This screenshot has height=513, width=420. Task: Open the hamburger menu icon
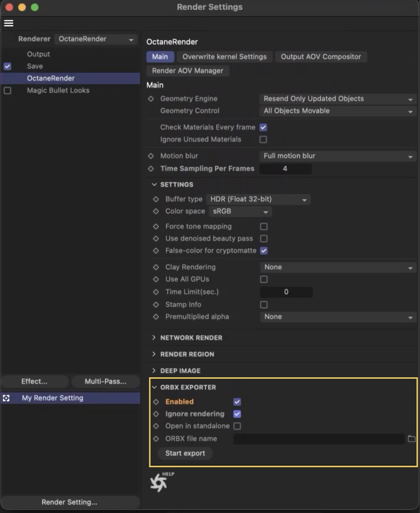[9, 23]
